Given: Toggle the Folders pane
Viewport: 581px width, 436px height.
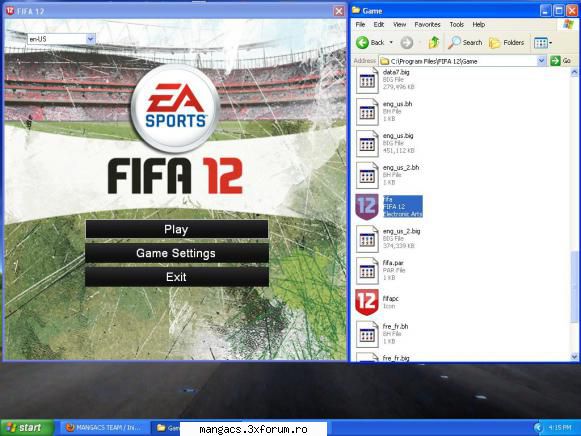Looking at the screenshot, I should (x=507, y=43).
